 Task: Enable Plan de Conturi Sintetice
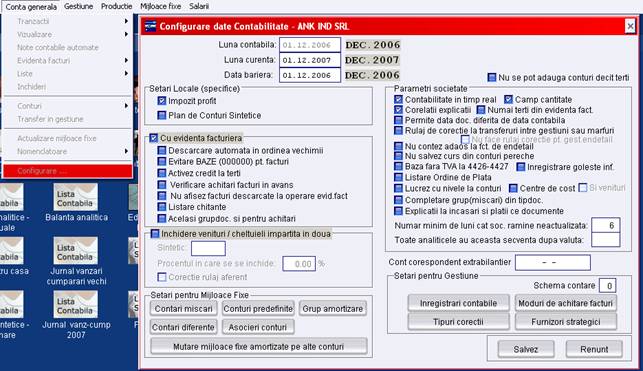point(162,116)
